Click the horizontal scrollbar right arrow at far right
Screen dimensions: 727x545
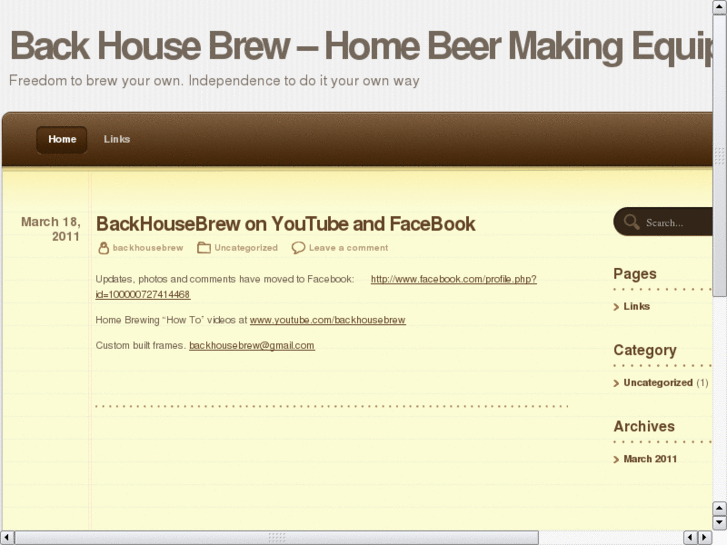tap(705, 537)
